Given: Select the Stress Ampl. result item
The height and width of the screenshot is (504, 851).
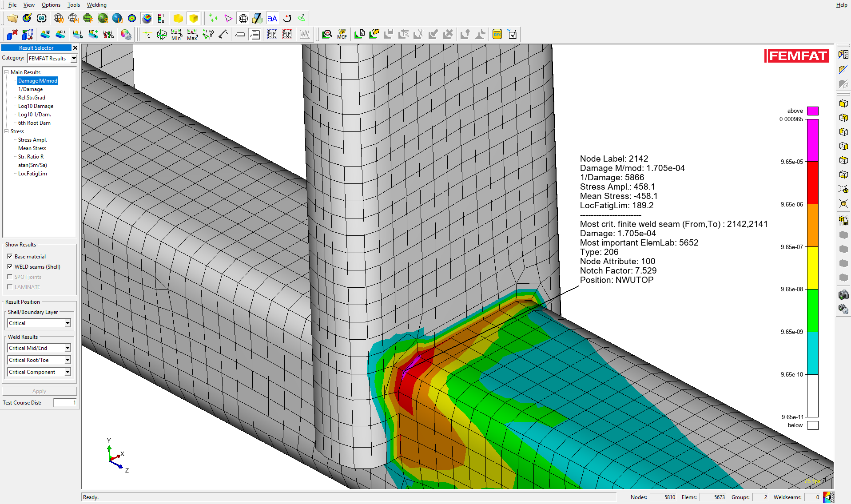Looking at the screenshot, I should point(32,140).
